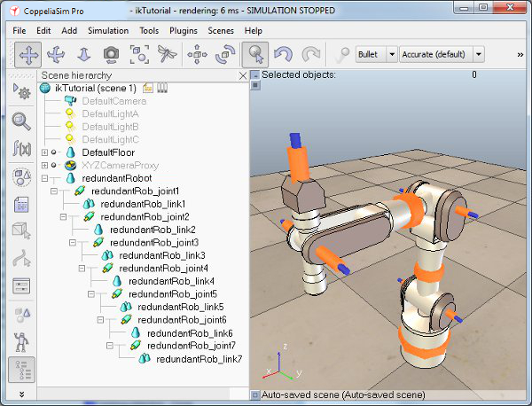Expand the XYZCameraProxy tree node
The width and height of the screenshot is (532, 406).
pos(44,166)
